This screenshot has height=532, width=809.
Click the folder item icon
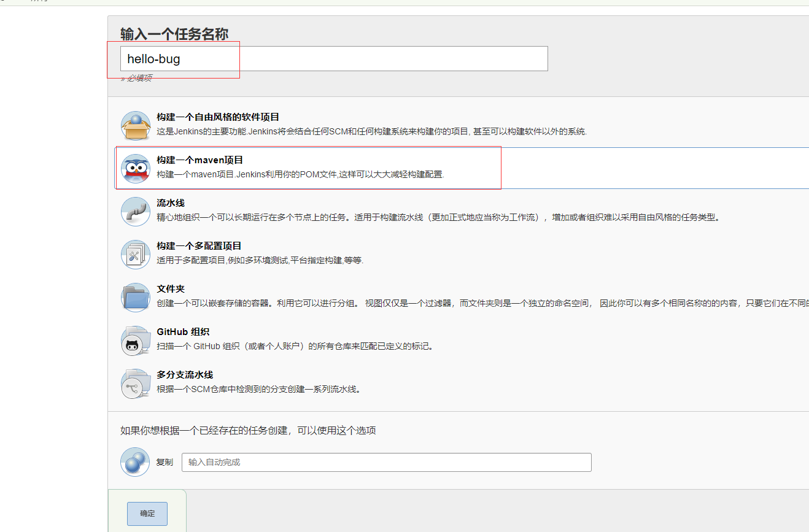(136, 298)
